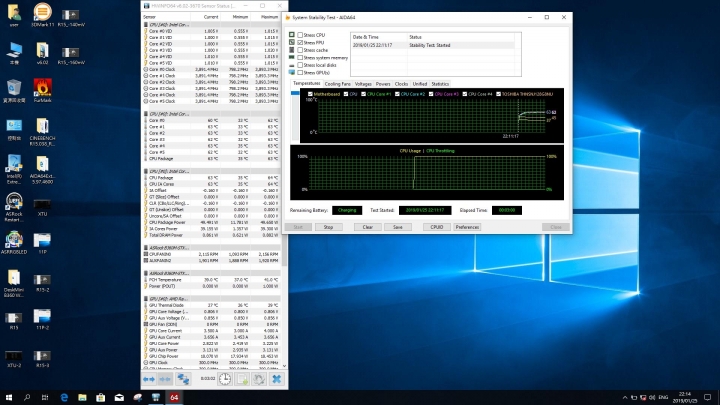Viewport: 720px width, 405px height.
Task: Open the R15_-140mV image file
Action: point(71,17)
